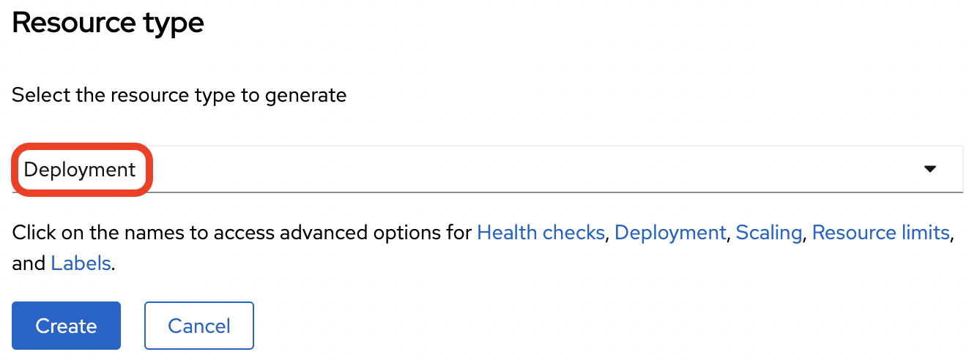The width and height of the screenshot is (980, 360).
Task: Open the Labels advanced options link
Action: tap(81, 263)
